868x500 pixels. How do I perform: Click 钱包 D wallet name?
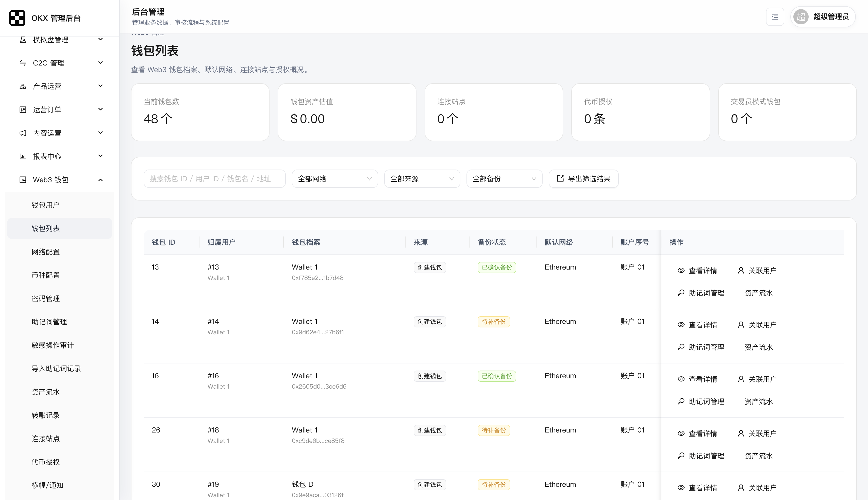(303, 484)
